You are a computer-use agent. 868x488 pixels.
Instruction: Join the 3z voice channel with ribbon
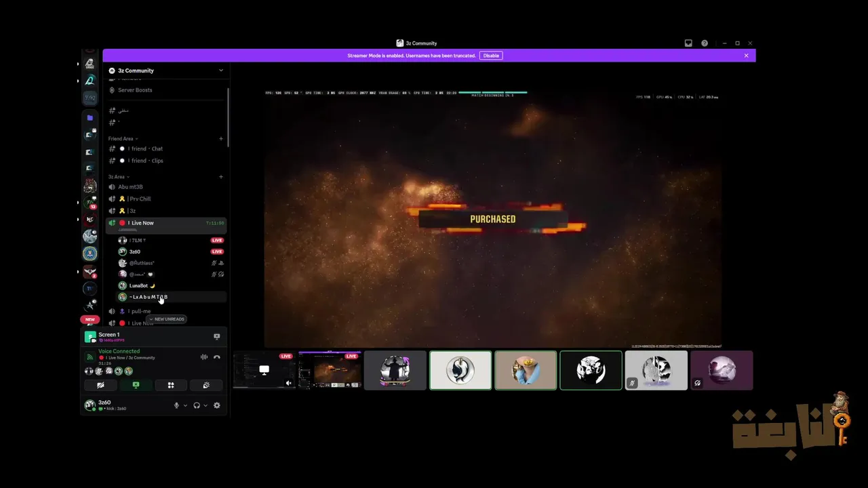pos(166,211)
